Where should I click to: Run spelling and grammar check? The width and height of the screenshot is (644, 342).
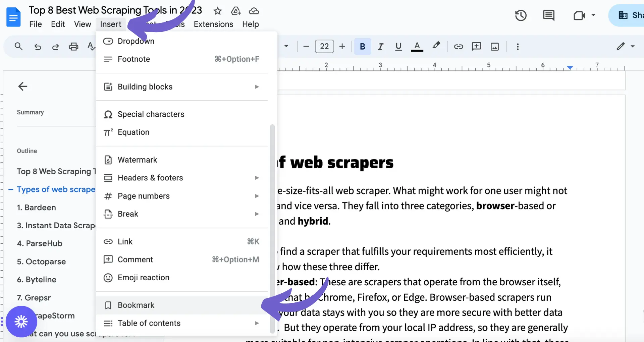pyautogui.click(x=91, y=46)
